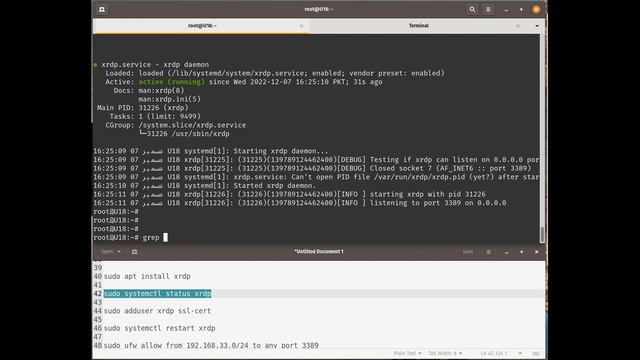Click the Open button in the text editor
640x360 pixels.
click(x=107, y=252)
